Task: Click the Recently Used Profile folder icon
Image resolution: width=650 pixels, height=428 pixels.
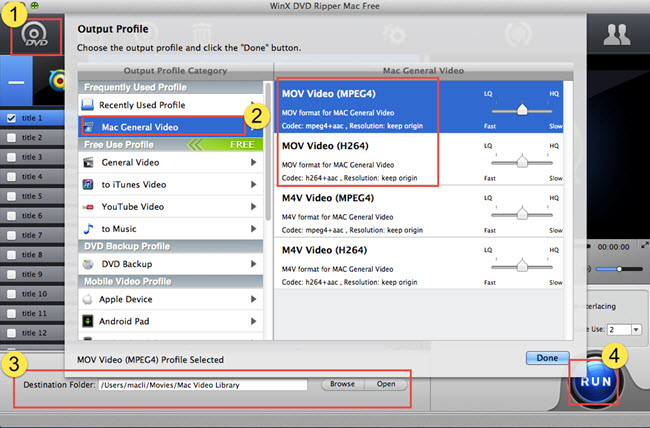Action: (87, 105)
